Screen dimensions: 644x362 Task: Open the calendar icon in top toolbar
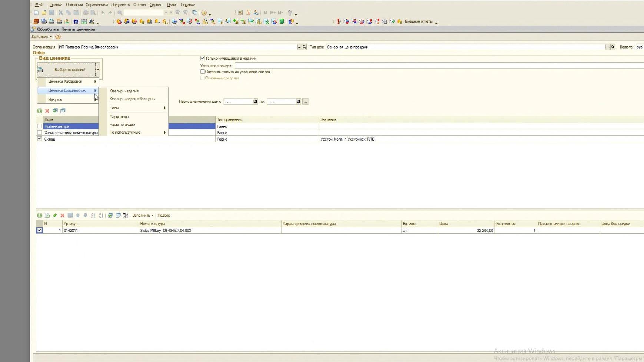tap(248, 13)
